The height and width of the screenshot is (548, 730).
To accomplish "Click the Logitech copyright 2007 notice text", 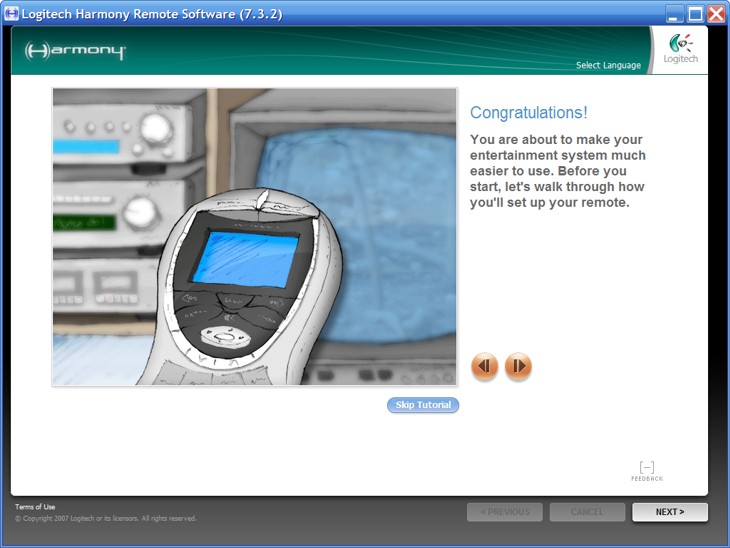I will coord(106,518).
